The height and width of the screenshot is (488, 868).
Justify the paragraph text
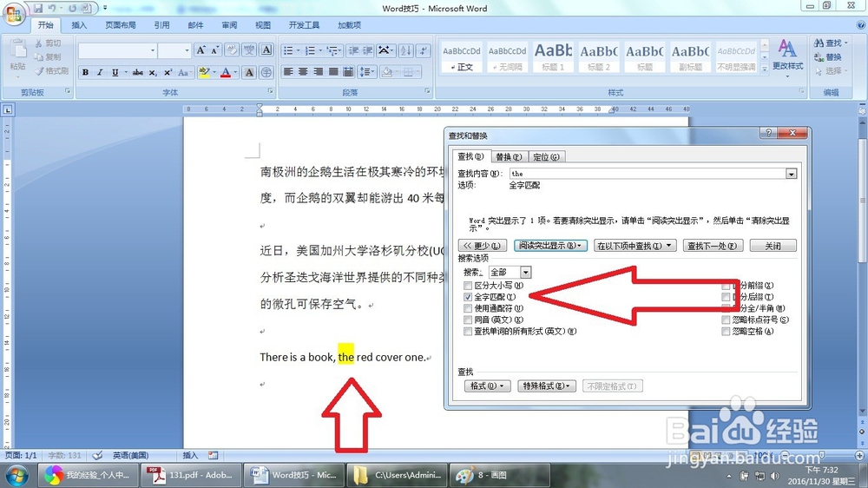[333, 72]
